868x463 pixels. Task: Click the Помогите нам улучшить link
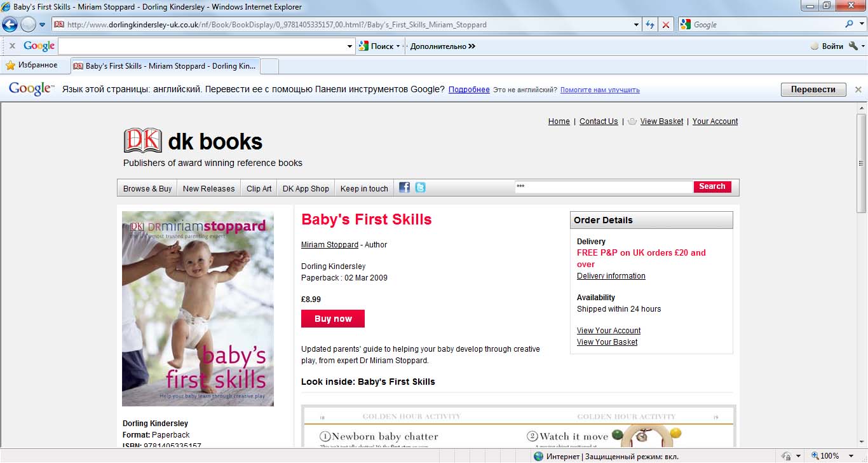(600, 90)
